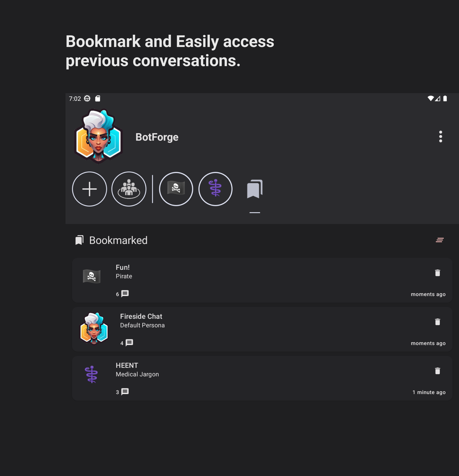Tap the plus icon to create new chat
This screenshot has height=476, width=459.
(x=90, y=189)
